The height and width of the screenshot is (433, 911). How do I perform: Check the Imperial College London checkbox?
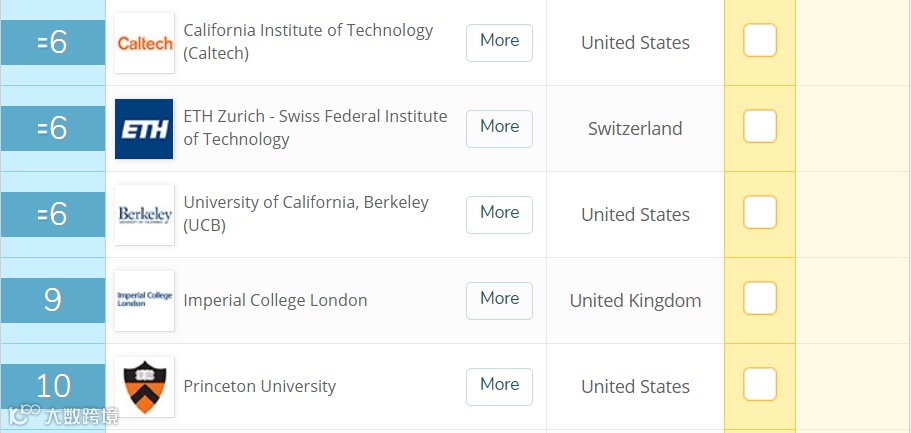click(x=760, y=299)
